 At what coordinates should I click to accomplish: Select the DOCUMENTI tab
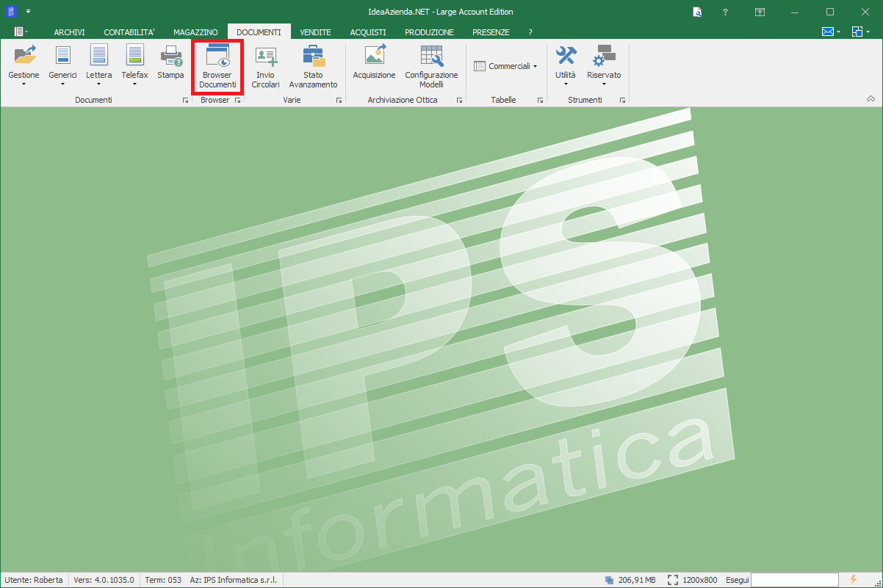259,32
